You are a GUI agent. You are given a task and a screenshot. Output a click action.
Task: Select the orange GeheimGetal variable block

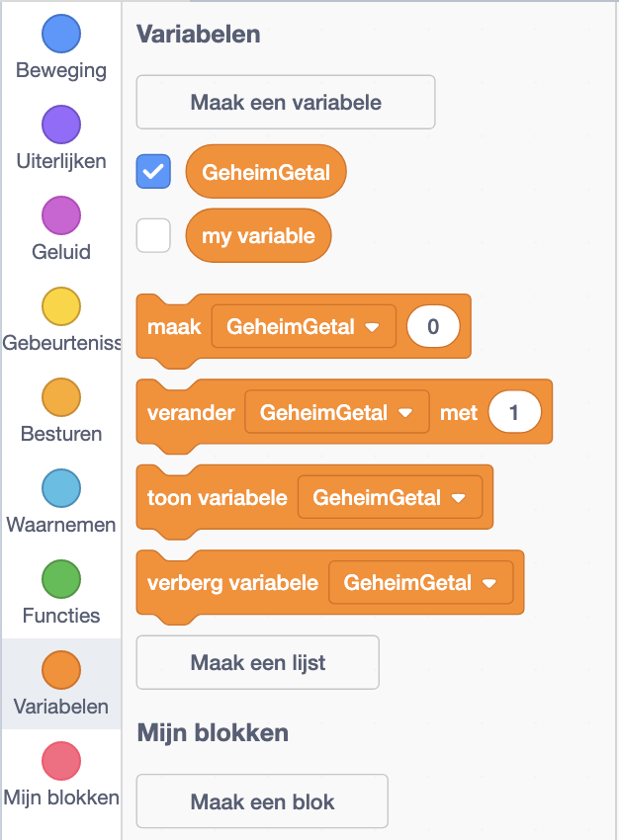tap(265, 171)
